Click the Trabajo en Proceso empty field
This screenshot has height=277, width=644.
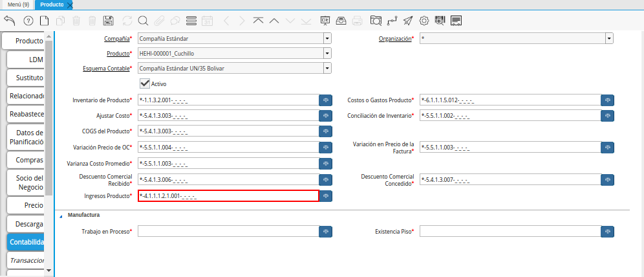click(x=228, y=232)
